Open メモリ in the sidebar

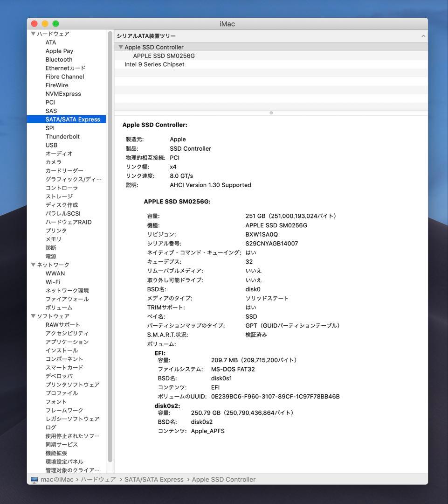(53, 239)
